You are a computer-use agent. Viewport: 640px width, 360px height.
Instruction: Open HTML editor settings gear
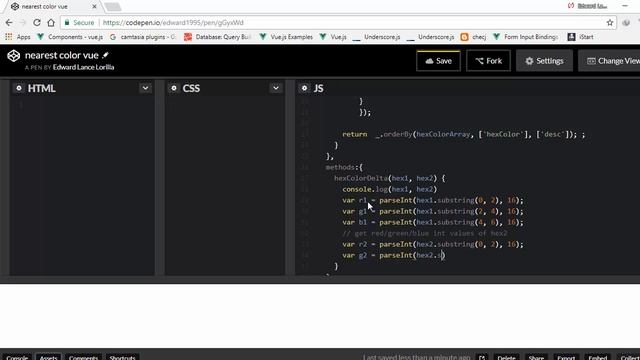(x=19, y=88)
